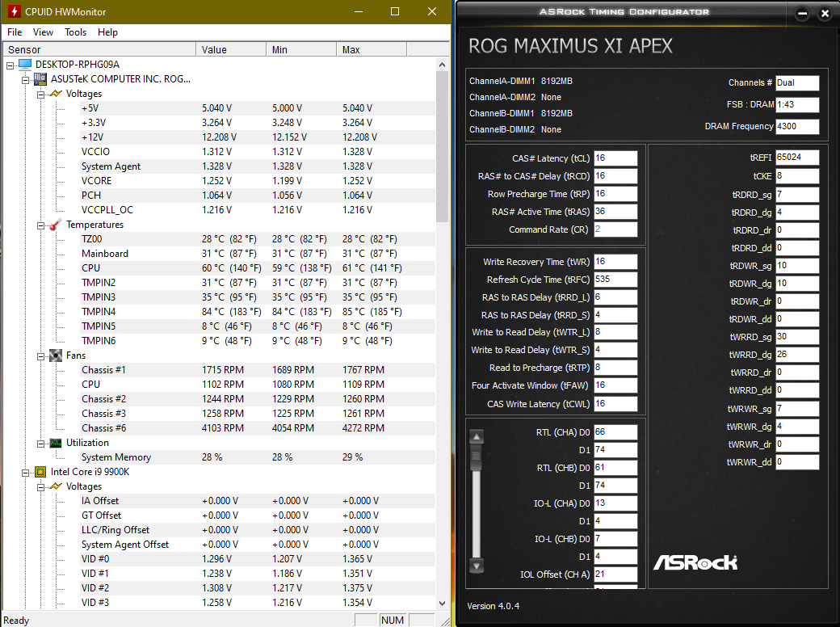The height and width of the screenshot is (627, 840).
Task: Click the NUM status bar indicator
Action: coord(393,620)
